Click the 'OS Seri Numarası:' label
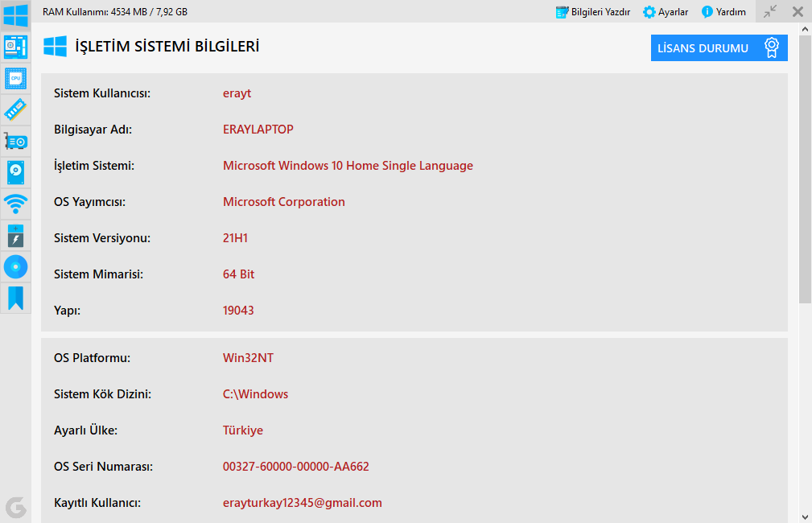812x523 pixels. tap(103, 467)
